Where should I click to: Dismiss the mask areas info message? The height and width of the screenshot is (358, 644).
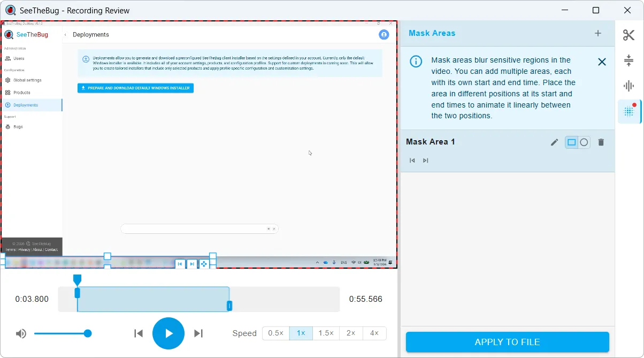(602, 62)
